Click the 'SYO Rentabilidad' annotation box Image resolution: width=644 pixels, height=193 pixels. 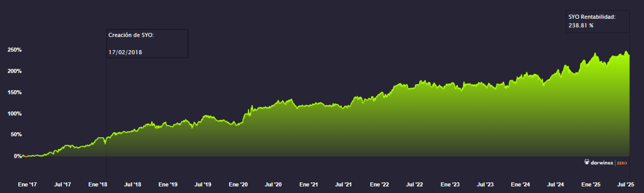tap(597, 21)
